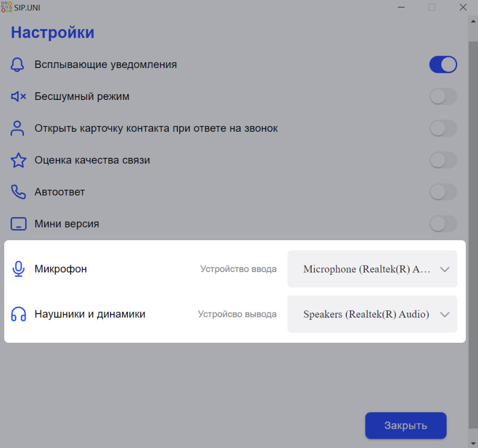Click the Всплывающие уведомления label
478x448 pixels.
106,65
